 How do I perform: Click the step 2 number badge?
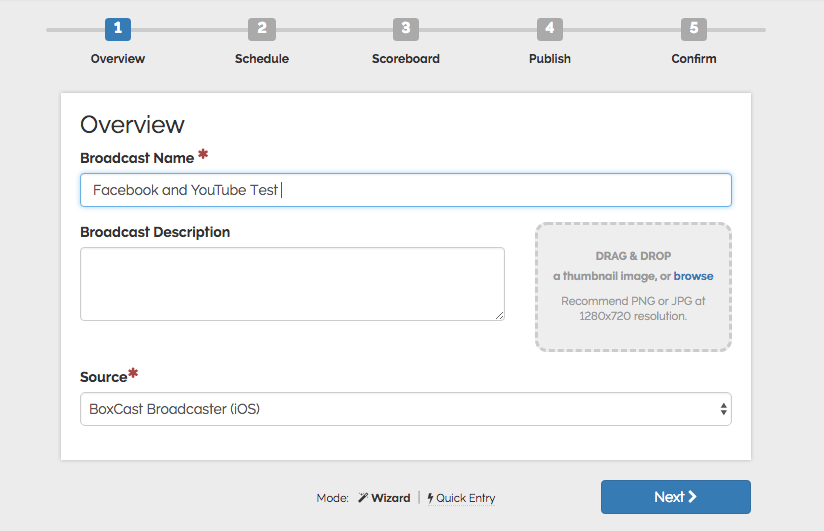point(262,29)
